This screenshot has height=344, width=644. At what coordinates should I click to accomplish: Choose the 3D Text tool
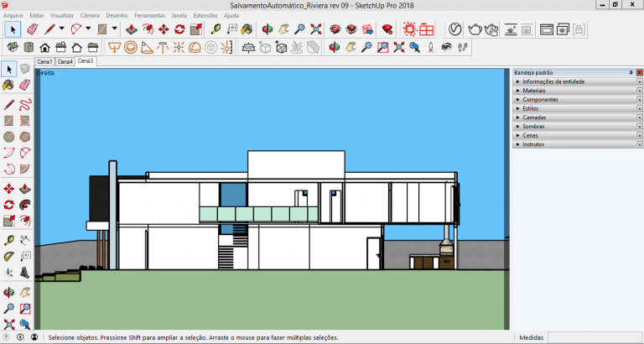click(x=25, y=272)
